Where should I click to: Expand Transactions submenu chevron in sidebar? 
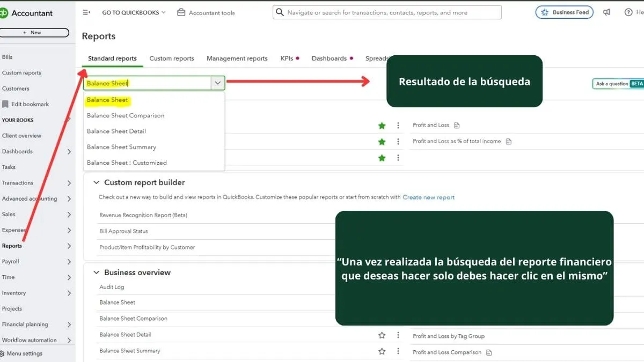pyautogui.click(x=69, y=183)
